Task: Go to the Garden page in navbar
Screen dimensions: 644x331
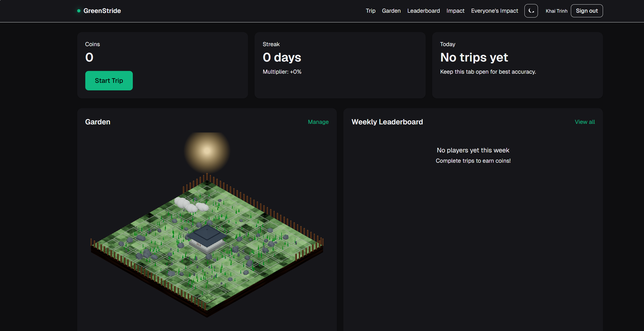Action: [x=391, y=11]
